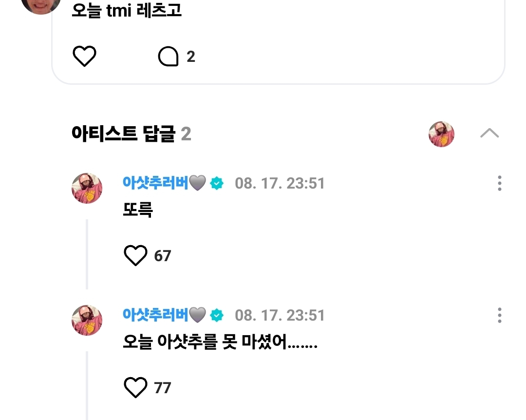The width and height of the screenshot is (526, 420).
Task: Open comments bubble showing 2 replies
Action: [168, 56]
